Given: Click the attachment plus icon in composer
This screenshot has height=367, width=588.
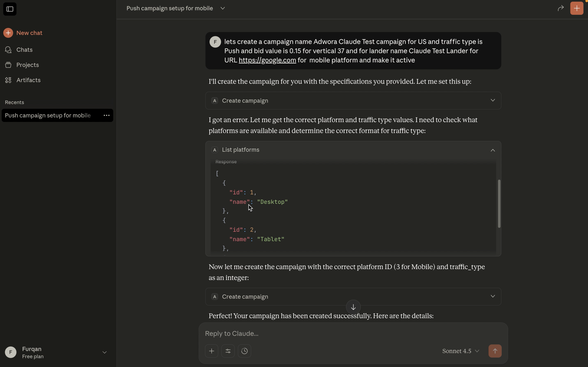Looking at the screenshot, I should [211, 351].
